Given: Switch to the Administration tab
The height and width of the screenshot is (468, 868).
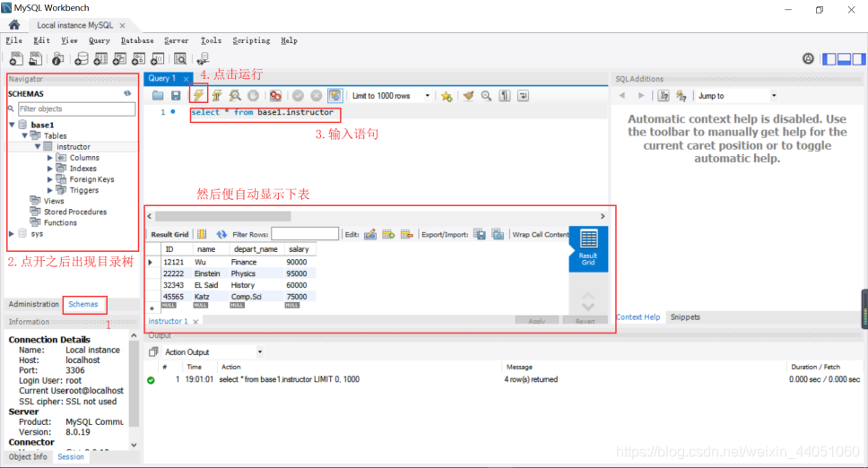Looking at the screenshot, I should pos(34,304).
